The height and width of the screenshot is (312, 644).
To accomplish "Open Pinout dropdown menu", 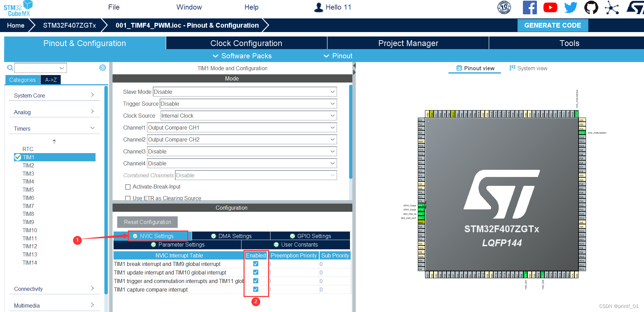I will click(x=338, y=56).
